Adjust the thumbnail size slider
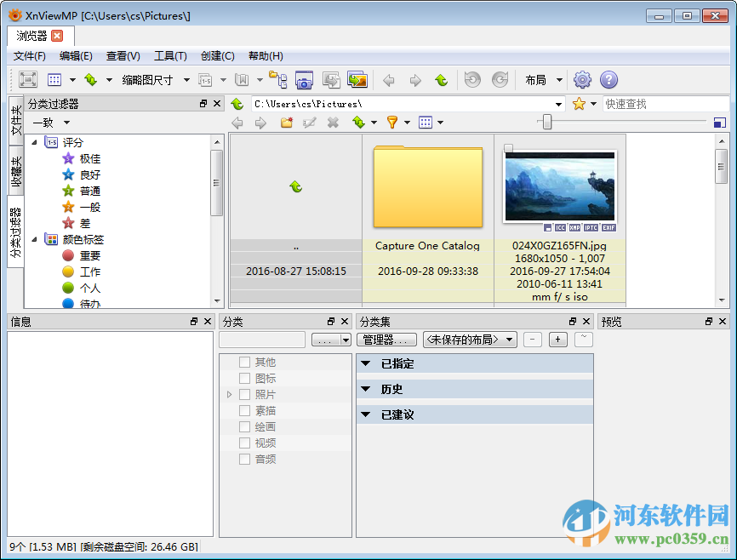 tap(545, 122)
